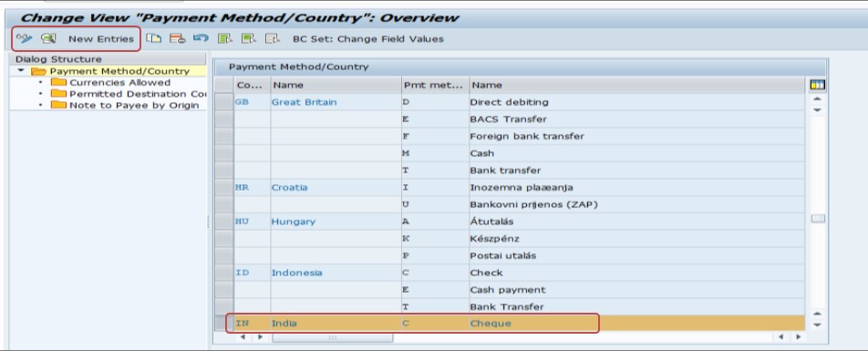The height and width of the screenshot is (351, 868).
Task: Click the Copy As icon
Action: (x=153, y=39)
